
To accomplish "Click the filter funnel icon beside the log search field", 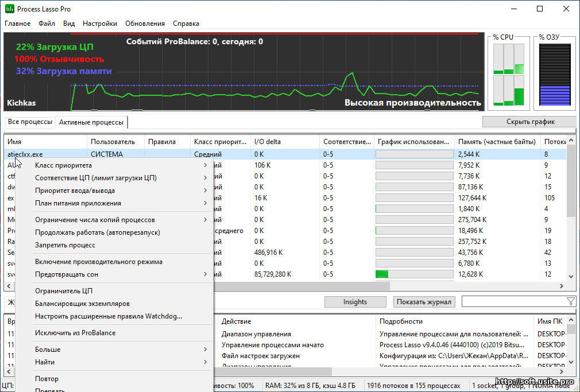I will [570, 302].
